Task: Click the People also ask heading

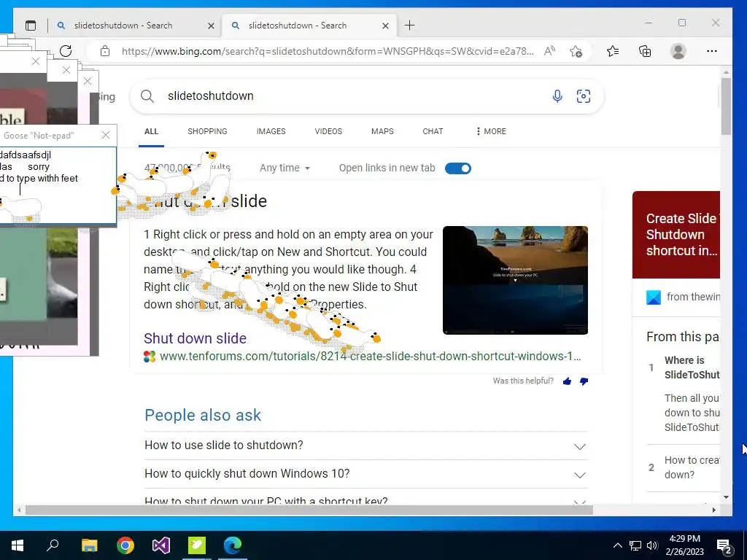Action: click(203, 415)
